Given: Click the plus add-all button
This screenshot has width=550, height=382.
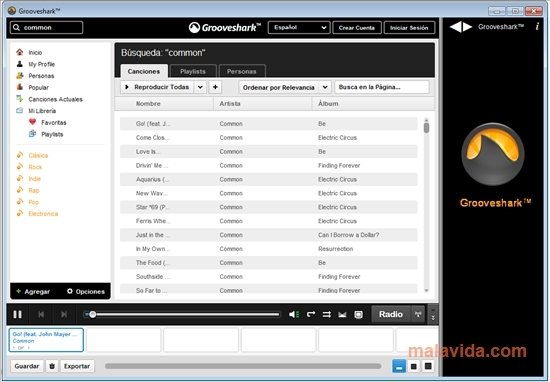Looking at the screenshot, I should click(215, 87).
